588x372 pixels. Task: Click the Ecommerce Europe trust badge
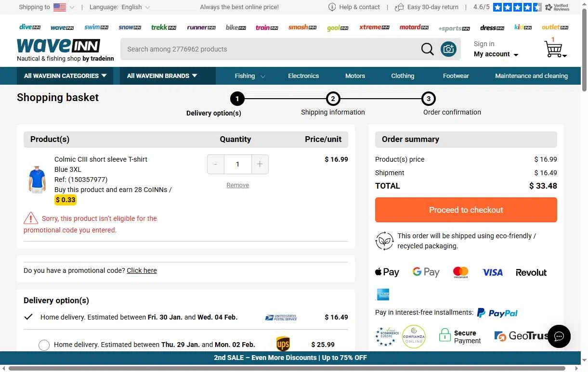point(387,336)
